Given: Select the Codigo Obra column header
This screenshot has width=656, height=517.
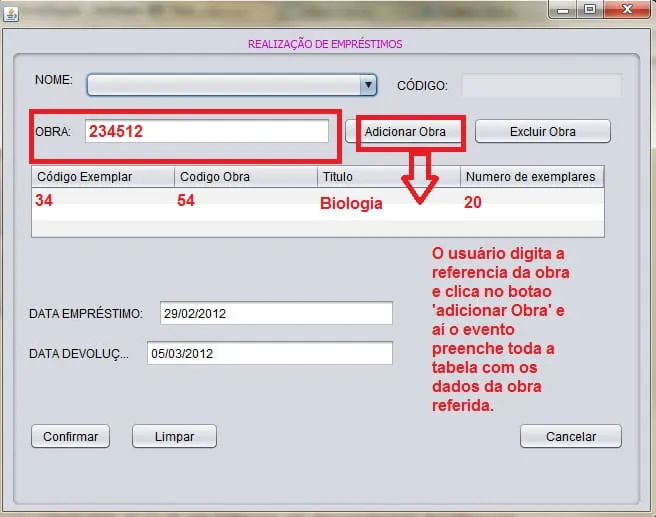Looking at the screenshot, I should point(246,177).
